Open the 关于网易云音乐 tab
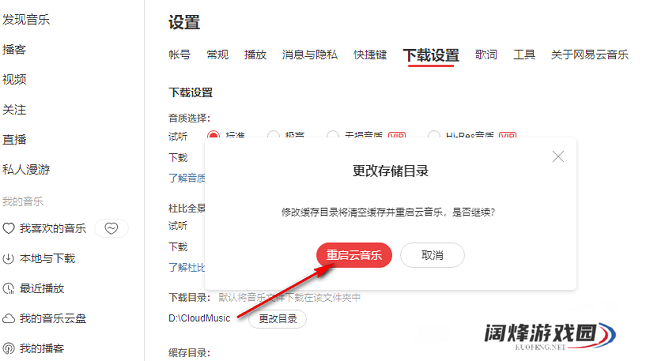The image size is (650, 361). point(590,55)
